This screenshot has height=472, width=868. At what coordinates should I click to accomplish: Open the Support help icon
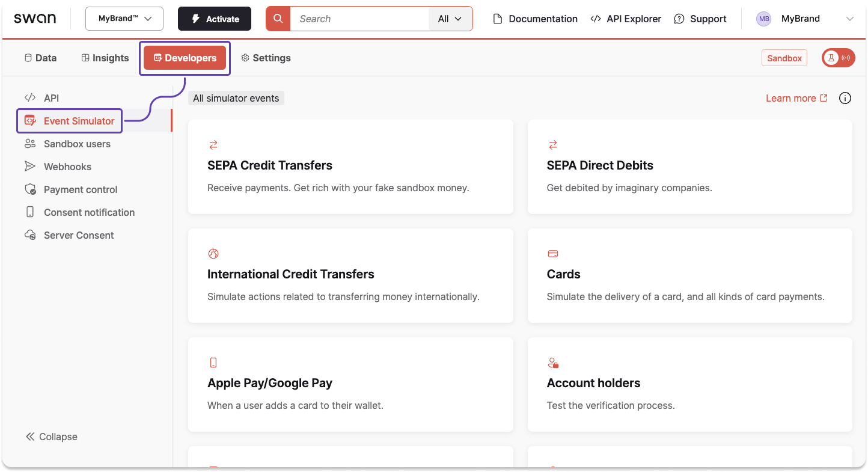pyautogui.click(x=680, y=19)
